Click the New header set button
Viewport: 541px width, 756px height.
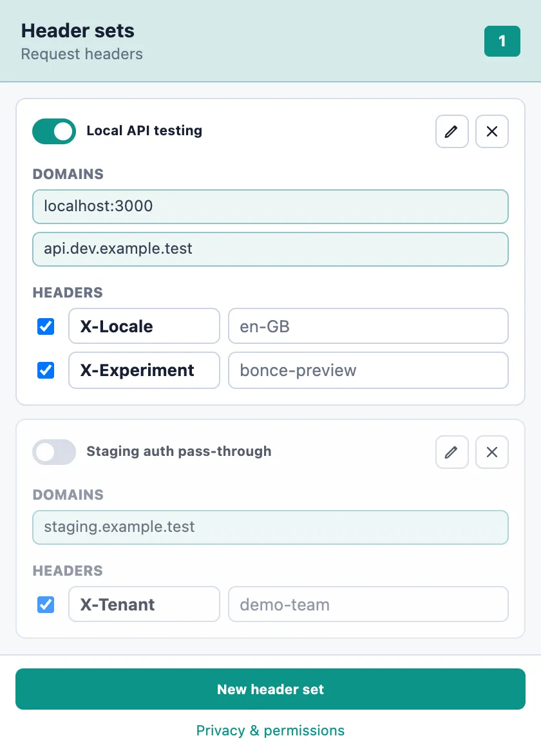click(270, 689)
